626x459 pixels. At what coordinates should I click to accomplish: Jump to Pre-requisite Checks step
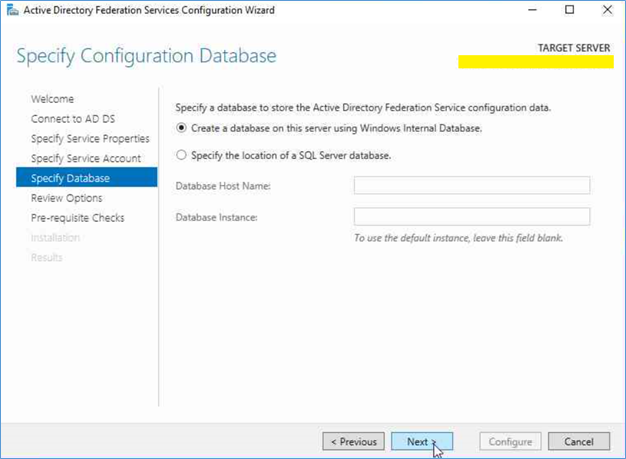[x=77, y=218]
